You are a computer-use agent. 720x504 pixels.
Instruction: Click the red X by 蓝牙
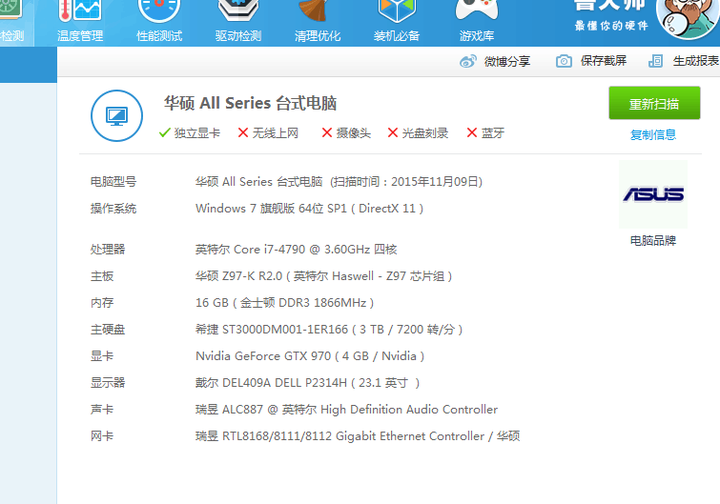[472, 133]
